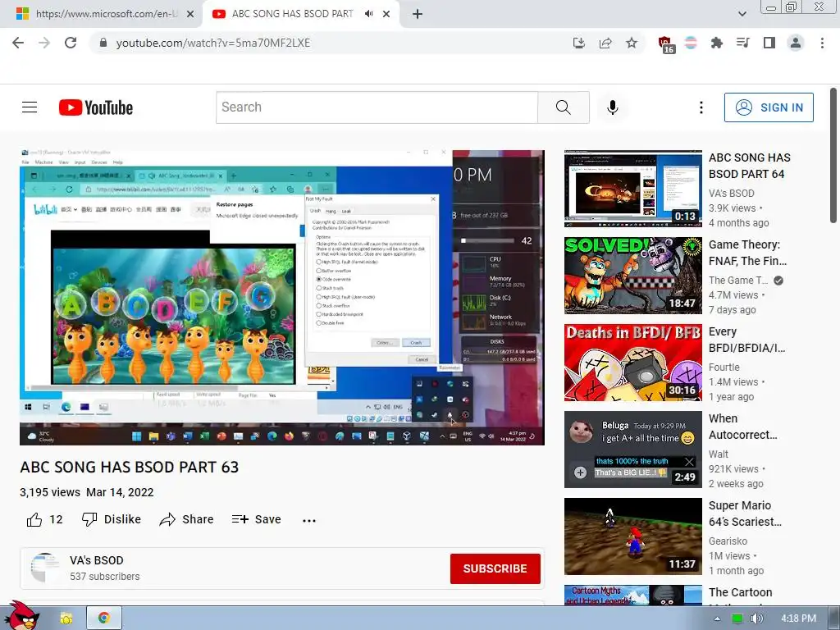Viewport: 840px width, 630px height.
Task: Bookmark this page with the star icon
Action: click(x=632, y=43)
